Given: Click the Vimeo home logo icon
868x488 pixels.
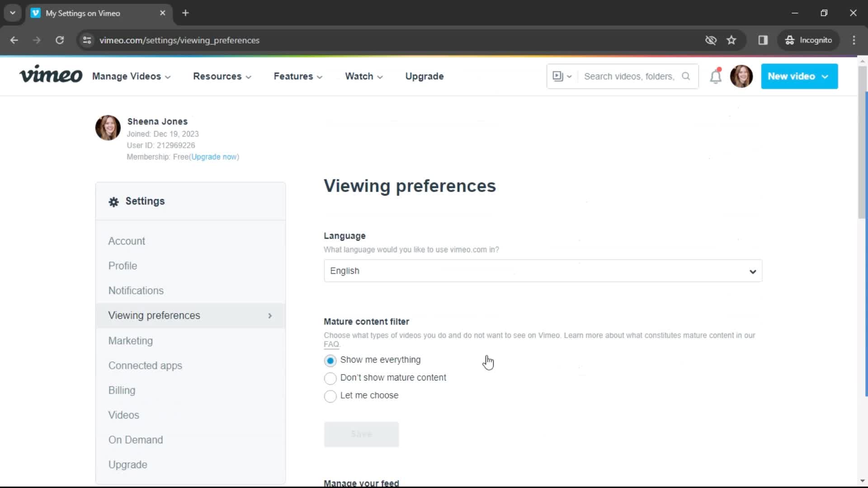Looking at the screenshot, I should [x=51, y=75].
